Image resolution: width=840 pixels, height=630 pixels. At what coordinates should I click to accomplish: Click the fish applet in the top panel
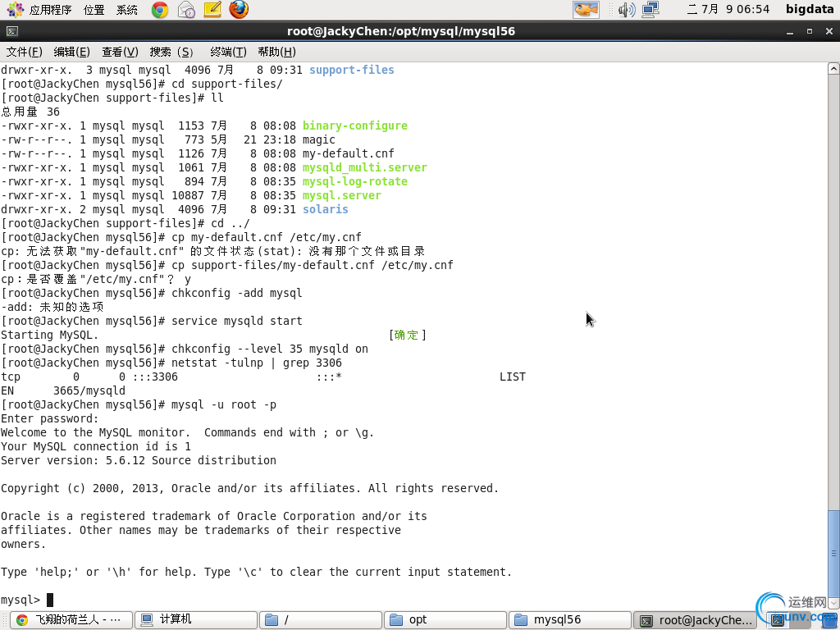click(x=586, y=10)
